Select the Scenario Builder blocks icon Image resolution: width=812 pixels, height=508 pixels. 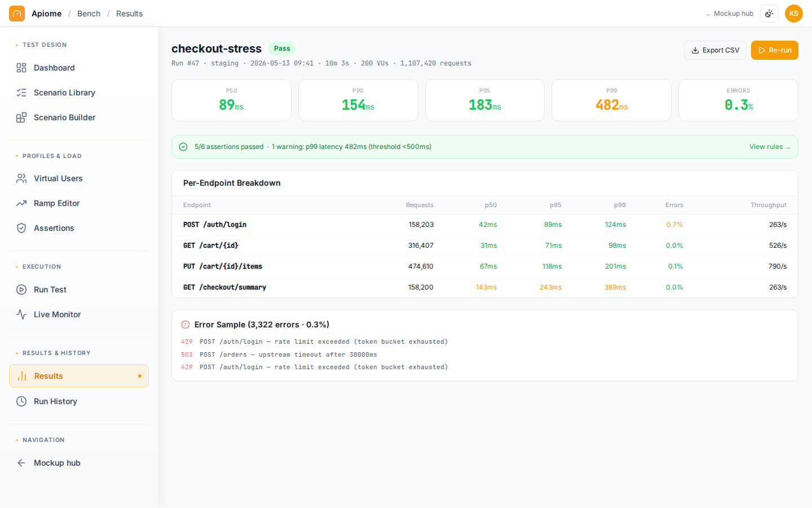(21, 117)
